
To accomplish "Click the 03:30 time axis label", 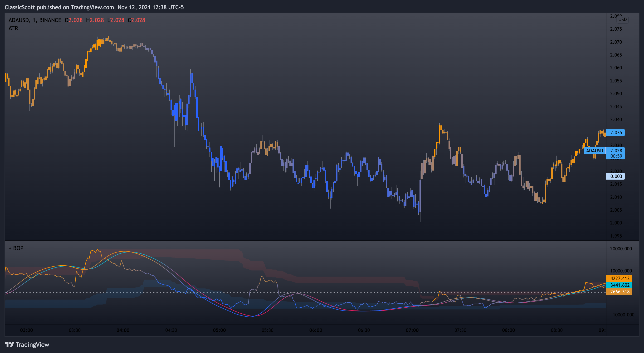I will 75,330.
